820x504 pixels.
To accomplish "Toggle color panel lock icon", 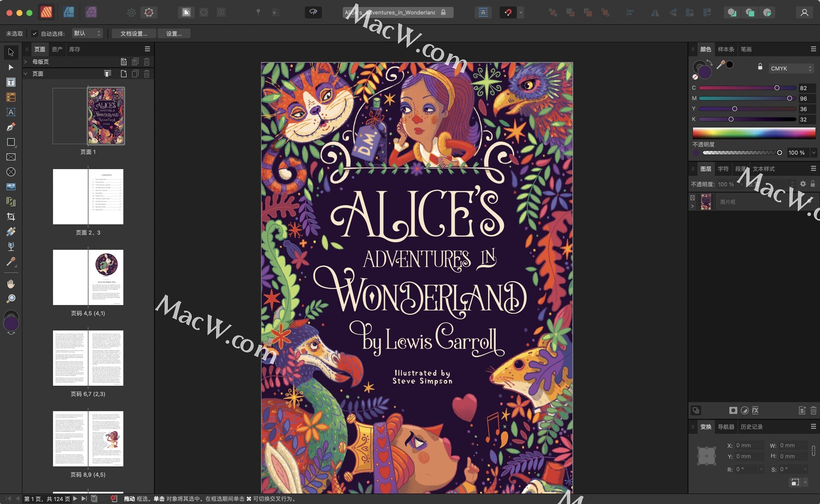I will [760, 66].
